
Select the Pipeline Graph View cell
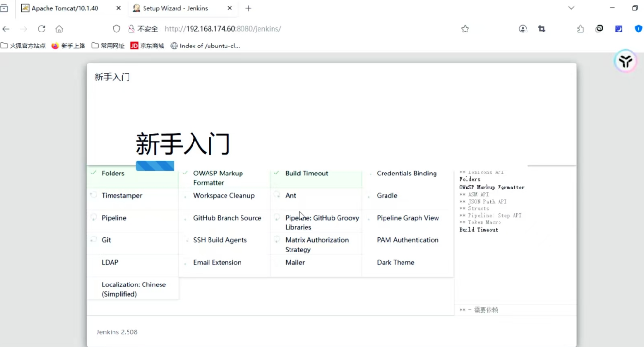408,221
